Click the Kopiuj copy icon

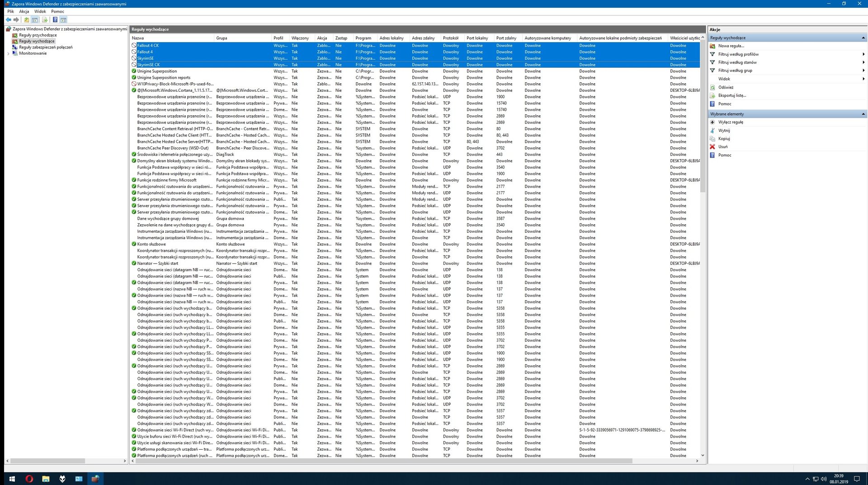pos(712,139)
